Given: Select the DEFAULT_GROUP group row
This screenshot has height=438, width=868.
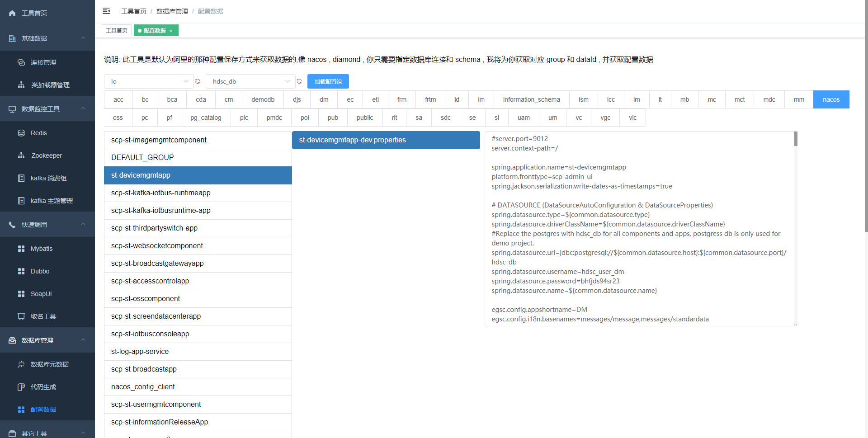Looking at the screenshot, I should (198, 158).
